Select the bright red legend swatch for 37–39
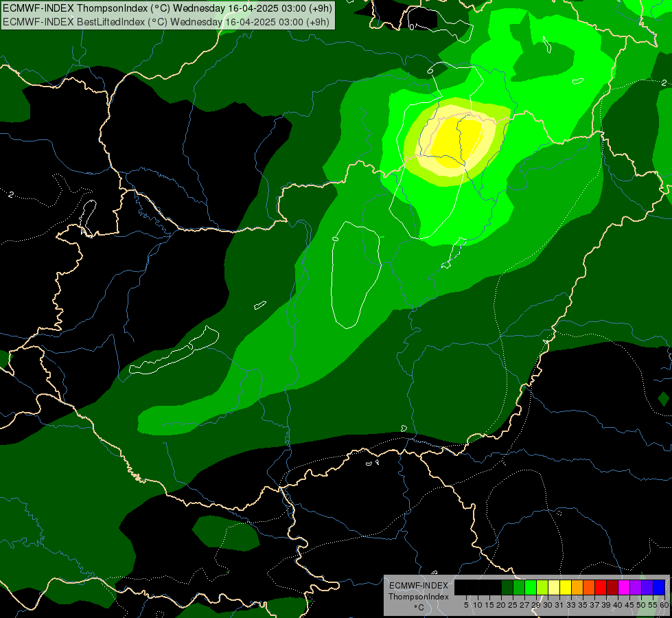The height and width of the screenshot is (618, 672). click(x=601, y=587)
